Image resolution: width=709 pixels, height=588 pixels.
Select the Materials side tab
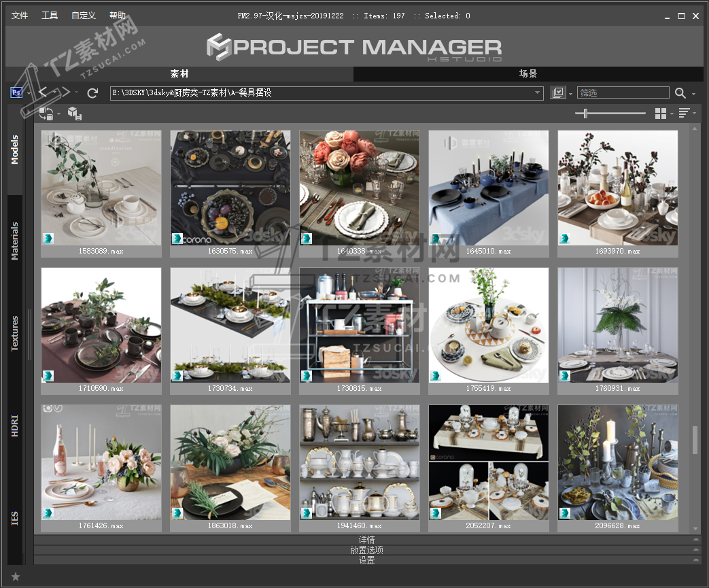(15, 241)
